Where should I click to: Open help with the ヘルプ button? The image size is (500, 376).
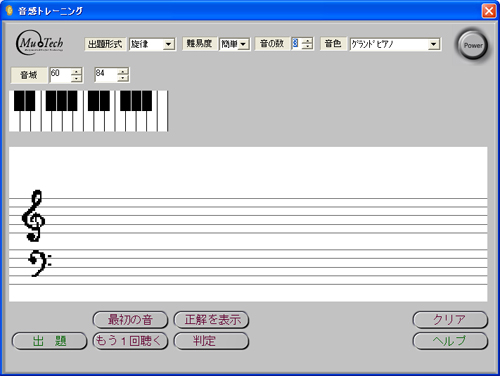coord(450,341)
